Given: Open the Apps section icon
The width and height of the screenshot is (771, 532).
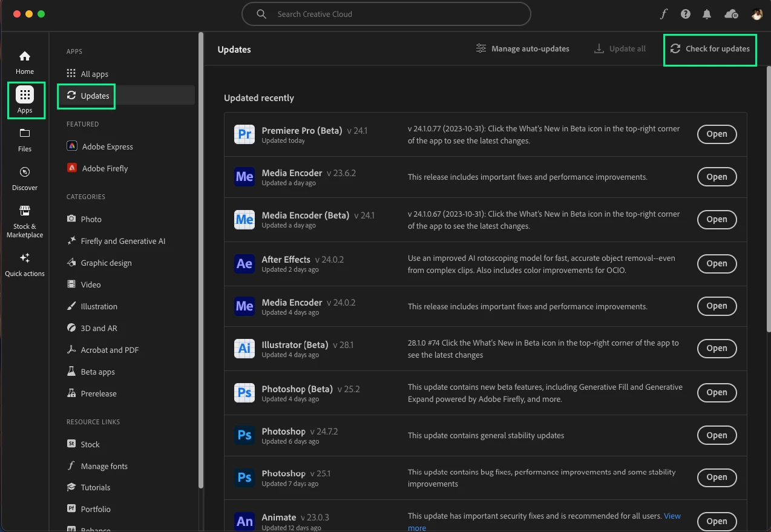Looking at the screenshot, I should pos(25,94).
